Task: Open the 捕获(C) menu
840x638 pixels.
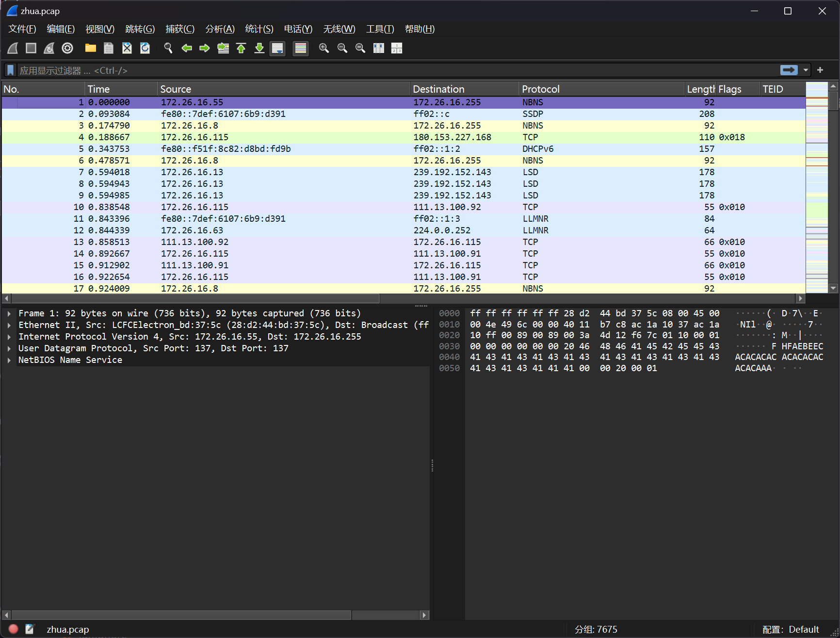Action: point(180,29)
